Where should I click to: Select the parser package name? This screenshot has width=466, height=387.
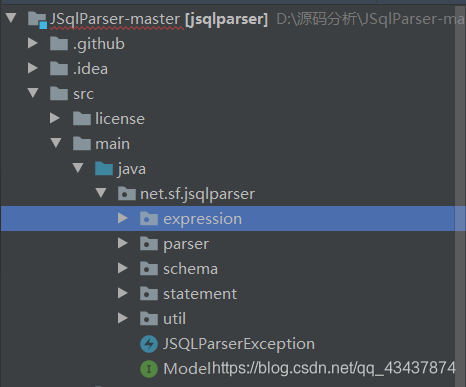coord(186,245)
